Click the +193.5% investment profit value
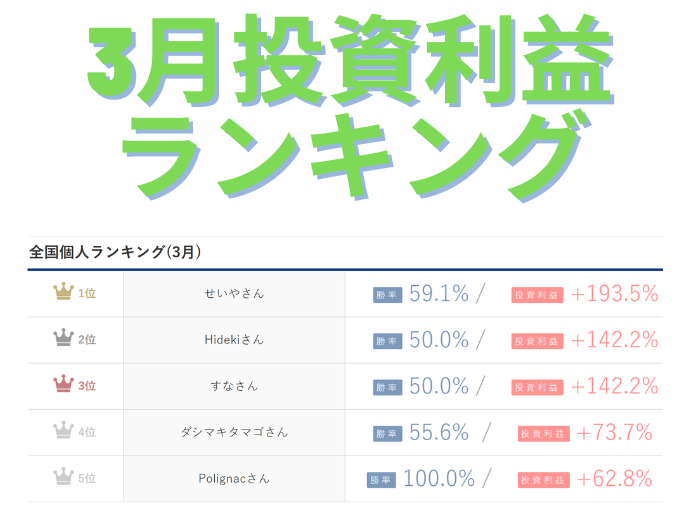Screen dimensions: 700x525 614,294
